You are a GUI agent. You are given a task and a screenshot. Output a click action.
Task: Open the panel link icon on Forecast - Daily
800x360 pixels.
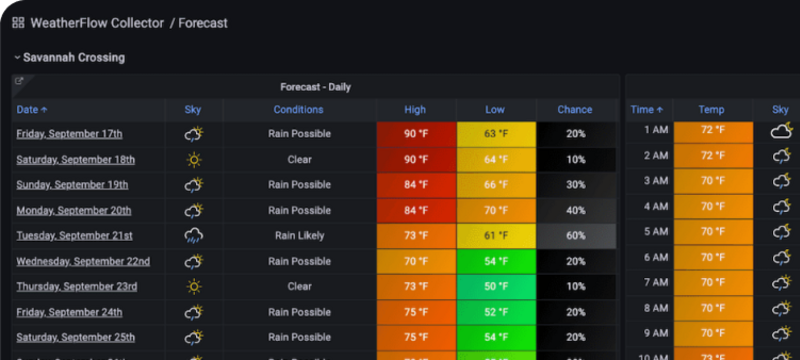[19, 81]
